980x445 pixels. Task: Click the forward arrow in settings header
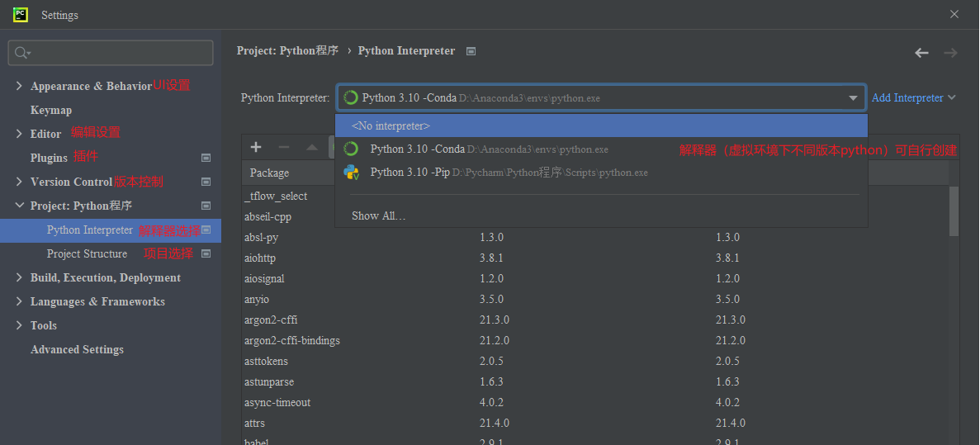point(950,53)
